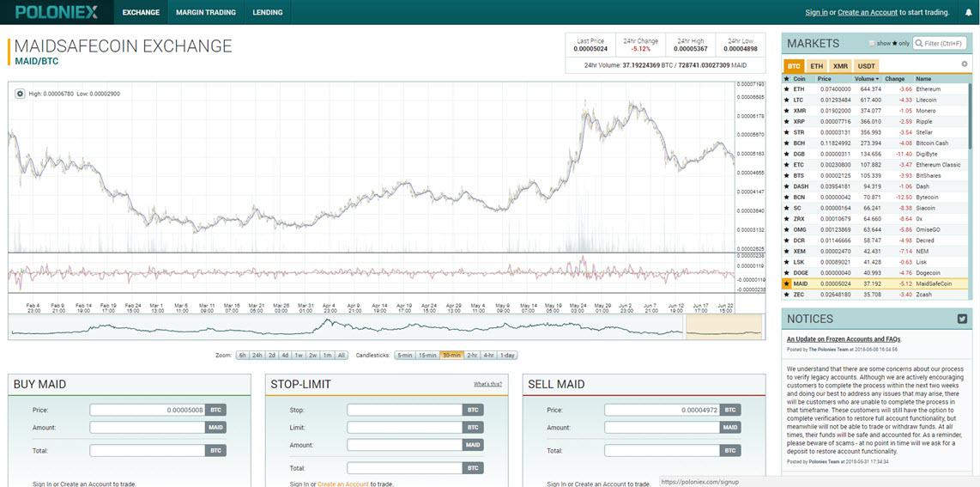Click the Sell MAID amount field
Screen dimensions: 980x487
point(662,428)
